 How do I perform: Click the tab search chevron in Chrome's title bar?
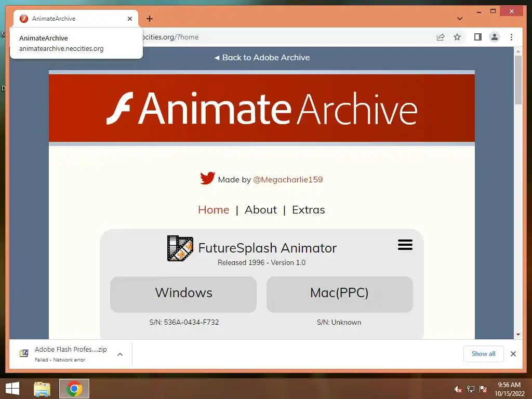pyautogui.click(x=459, y=19)
